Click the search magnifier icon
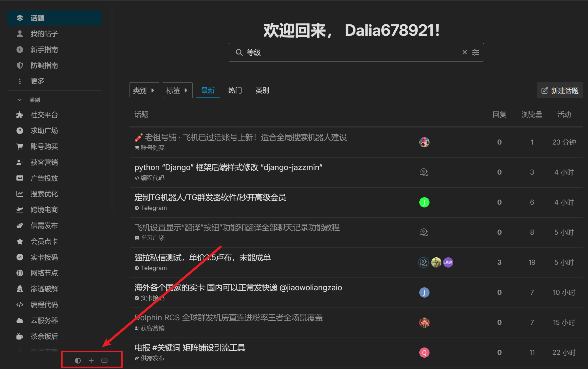588x369 pixels. [239, 52]
